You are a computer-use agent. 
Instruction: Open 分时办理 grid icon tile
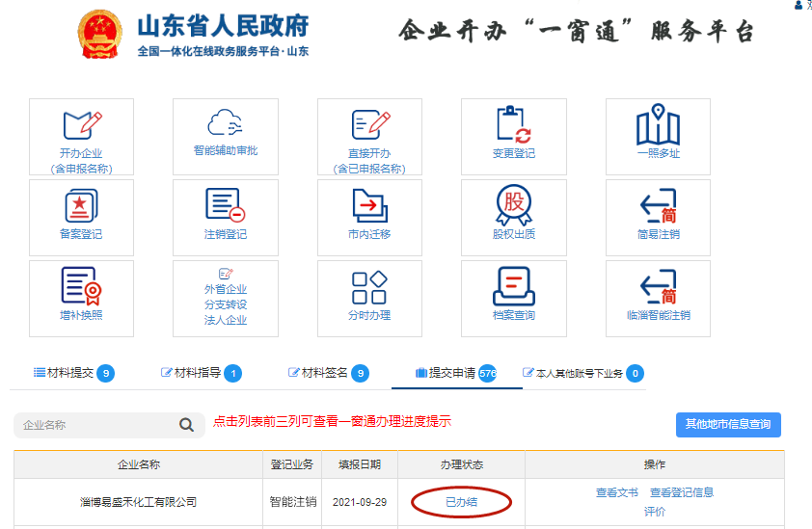(x=369, y=299)
